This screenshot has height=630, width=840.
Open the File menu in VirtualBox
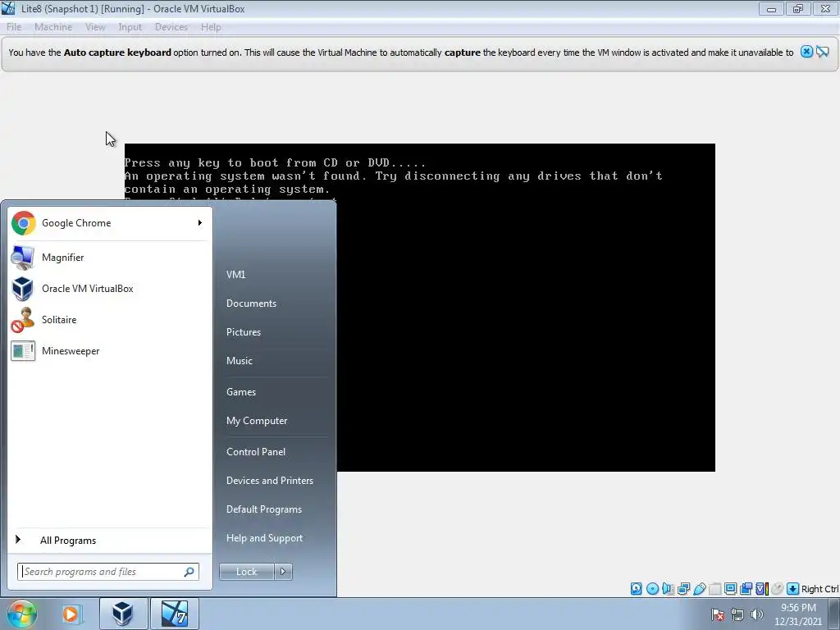pos(14,27)
